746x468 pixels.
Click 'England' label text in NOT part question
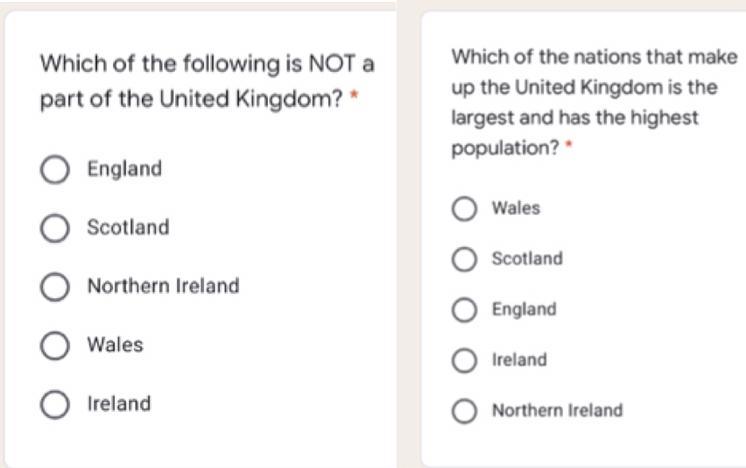tap(124, 169)
